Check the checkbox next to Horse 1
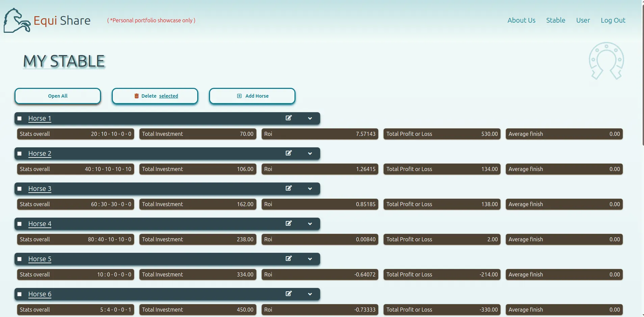The width and height of the screenshot is (644, 317). click(x=19, y=118)
